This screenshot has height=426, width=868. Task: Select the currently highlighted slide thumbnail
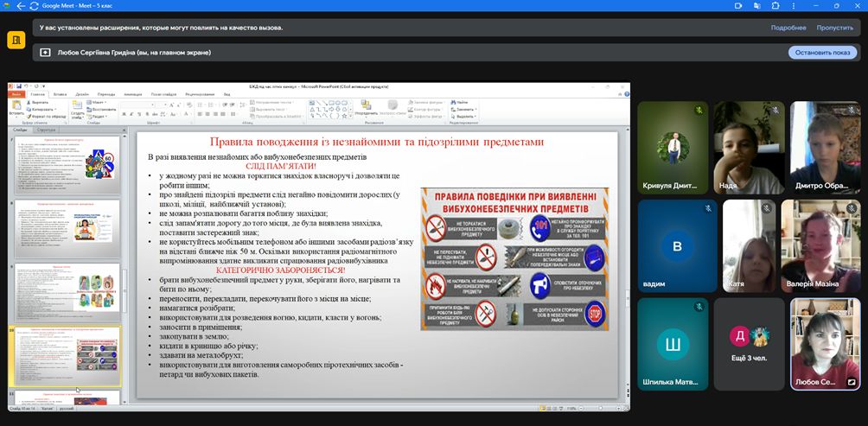point(66,356)
